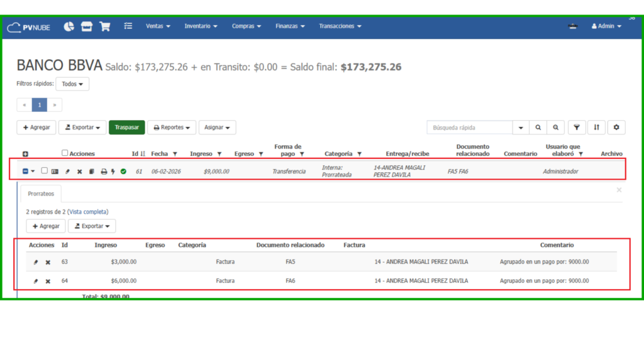Switch to the Prorrateos tab
Image resolution: width=644 pixels, height=362 pixels.
click(x=42, y=194)
